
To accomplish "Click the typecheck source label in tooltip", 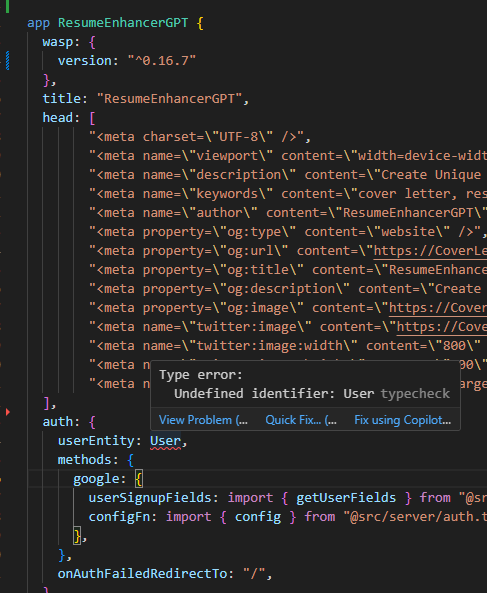I will [x=415, y=394].
